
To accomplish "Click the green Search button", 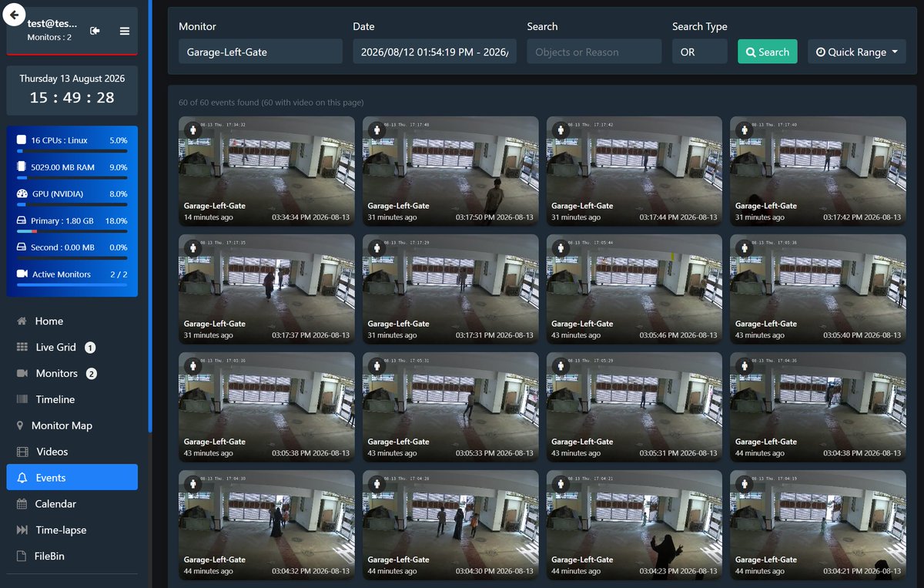I will click(767, 52).
